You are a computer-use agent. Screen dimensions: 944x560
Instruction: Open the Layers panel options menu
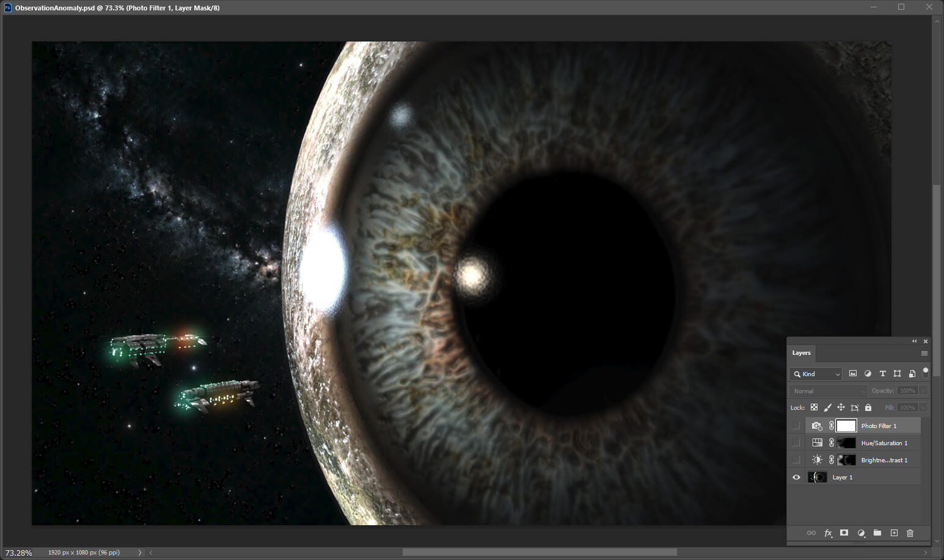point(924,353)
